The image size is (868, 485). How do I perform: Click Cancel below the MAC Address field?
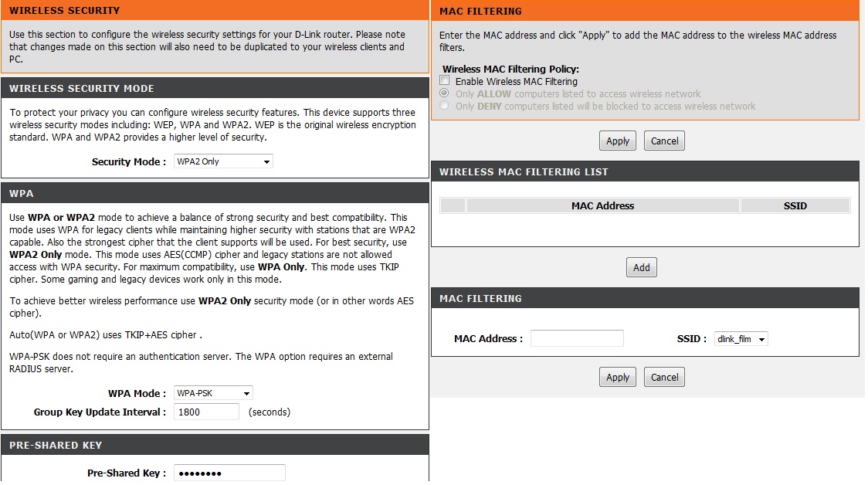[664, 377]
